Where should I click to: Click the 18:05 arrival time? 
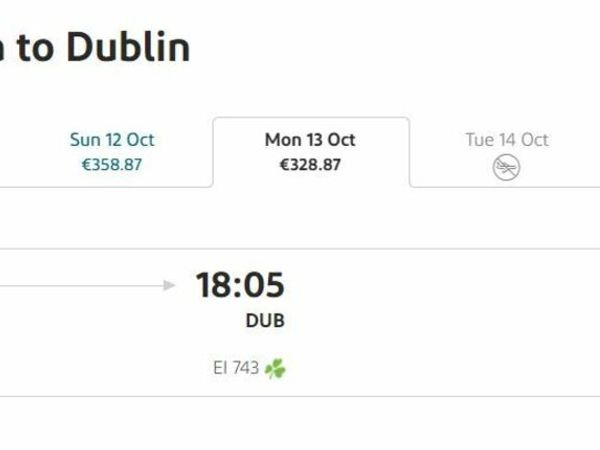[240, 285]
